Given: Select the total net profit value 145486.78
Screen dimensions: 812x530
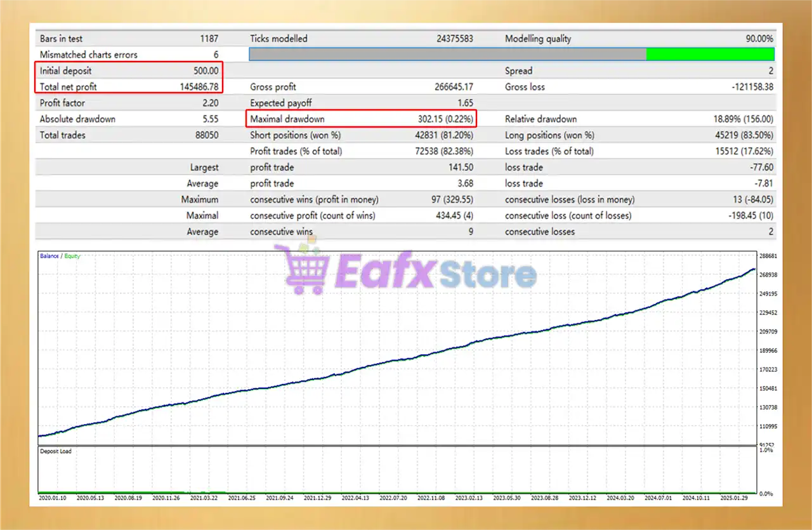Looking at the screenshot, I should click(199, 87).
